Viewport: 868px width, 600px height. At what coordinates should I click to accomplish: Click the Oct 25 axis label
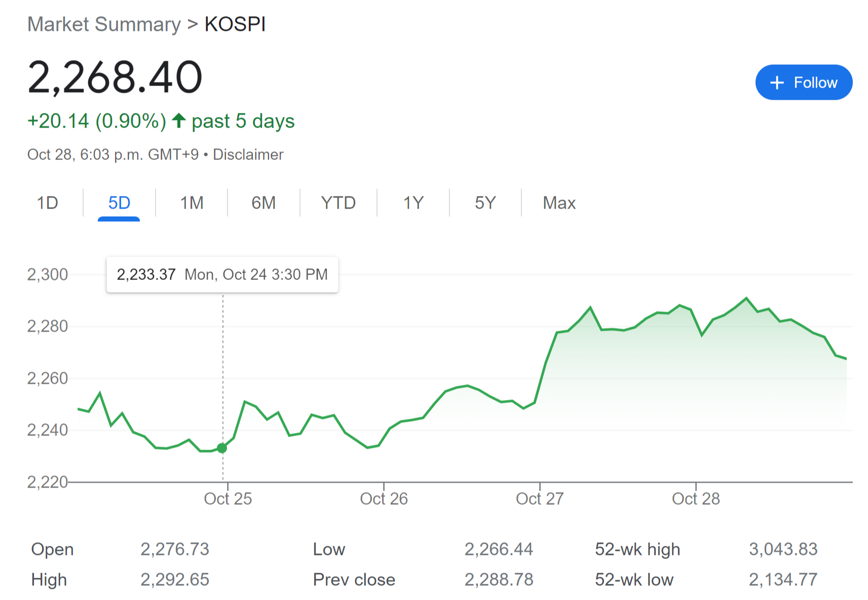point(228,499)
